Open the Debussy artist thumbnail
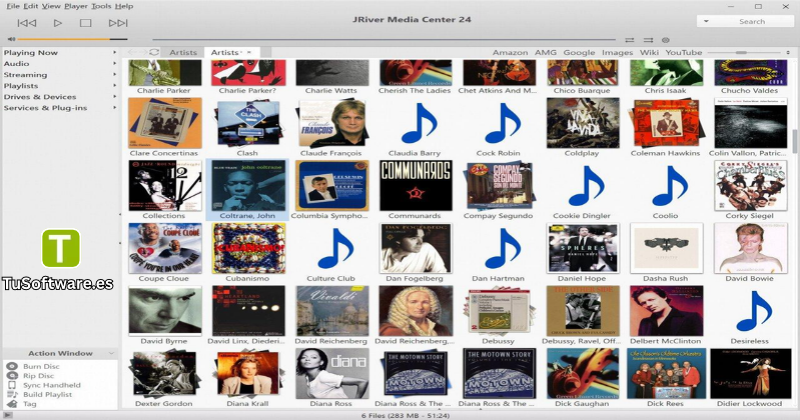This screenshot has width=800, height=420. [499, 311]
